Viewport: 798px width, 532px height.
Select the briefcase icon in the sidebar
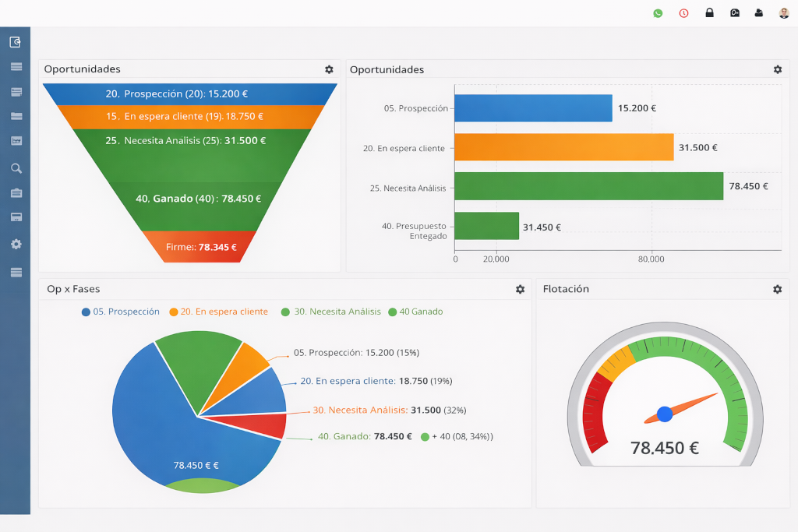click(x=14, y=192)
